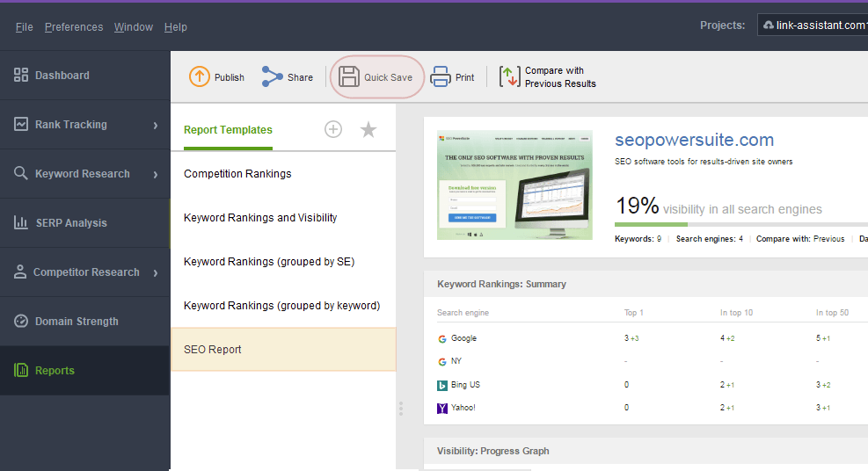Image resolution: width=868 pixels, height=471 pixels.
Task: Select Keyword Rankings (grouped by keyword) template
Action: (x=283, y=306)
